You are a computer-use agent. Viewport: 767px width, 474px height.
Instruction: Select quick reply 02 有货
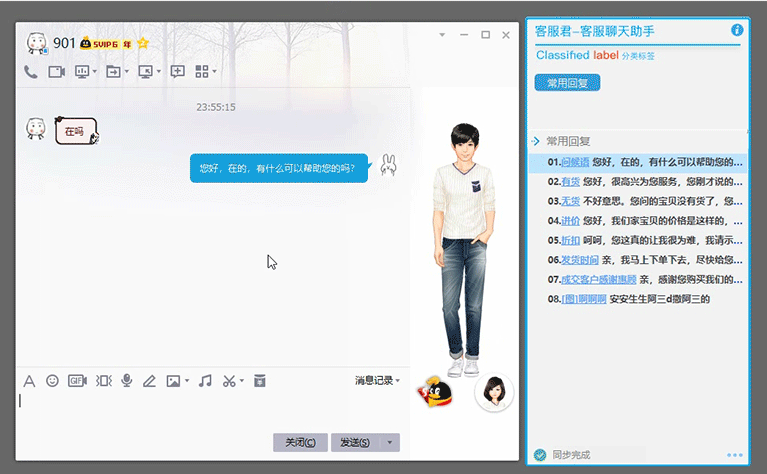pos(638,181)
